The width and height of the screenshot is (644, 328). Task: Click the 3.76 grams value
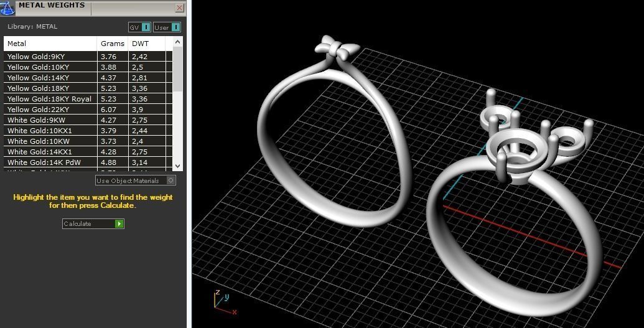[x=108, y=56]
